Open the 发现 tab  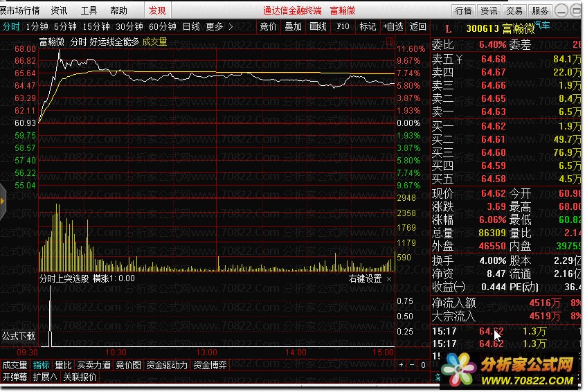click(157, 10)
